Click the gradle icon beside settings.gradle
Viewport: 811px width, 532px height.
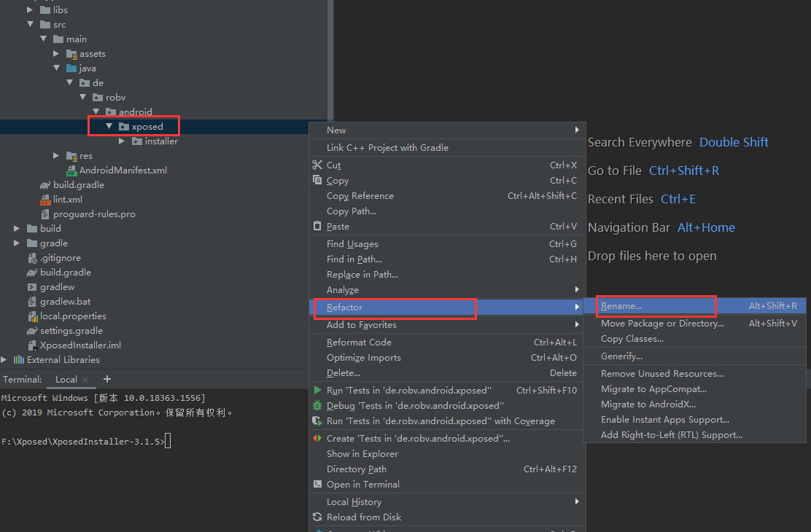pyautogui.click(x=32, y=331)
